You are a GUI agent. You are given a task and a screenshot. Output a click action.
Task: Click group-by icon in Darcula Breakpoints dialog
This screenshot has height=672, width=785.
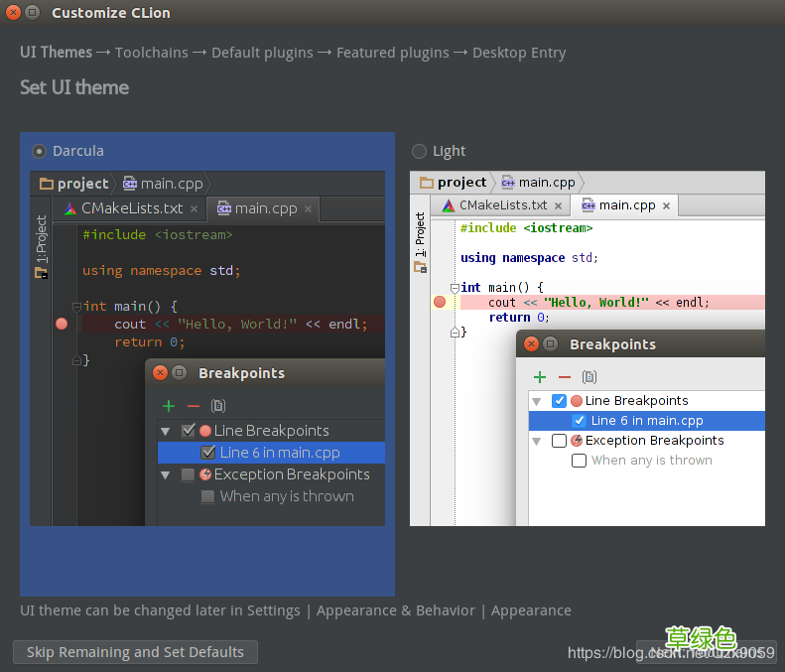[217, 406]
